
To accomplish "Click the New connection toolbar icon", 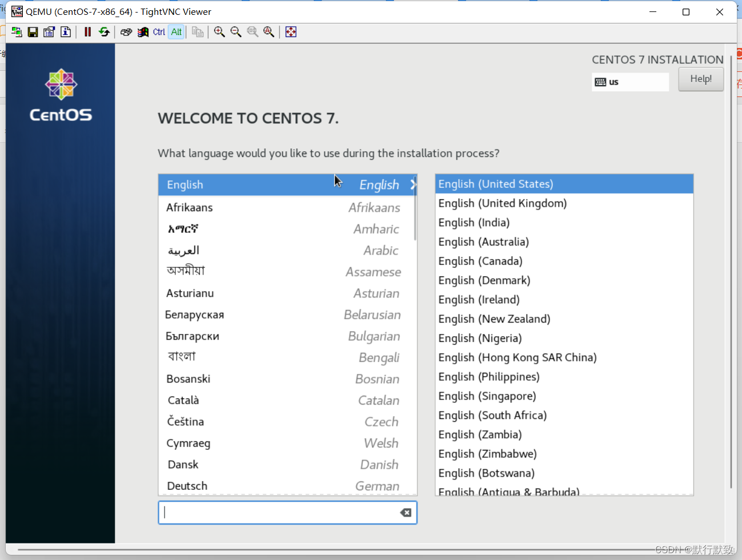I will tap(17, 32).
